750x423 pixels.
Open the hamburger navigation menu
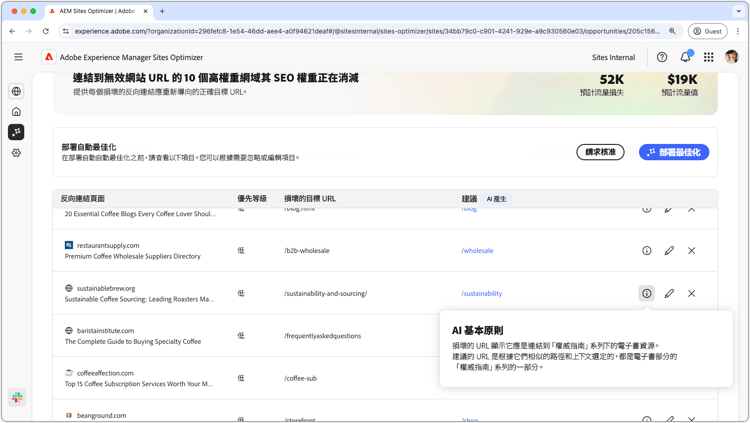[x=18, y=57]
